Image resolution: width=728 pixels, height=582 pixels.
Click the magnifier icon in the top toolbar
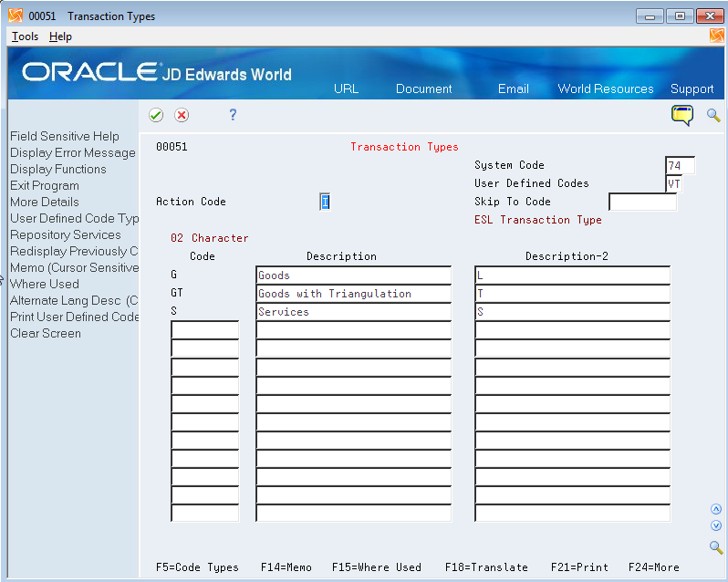713,115
